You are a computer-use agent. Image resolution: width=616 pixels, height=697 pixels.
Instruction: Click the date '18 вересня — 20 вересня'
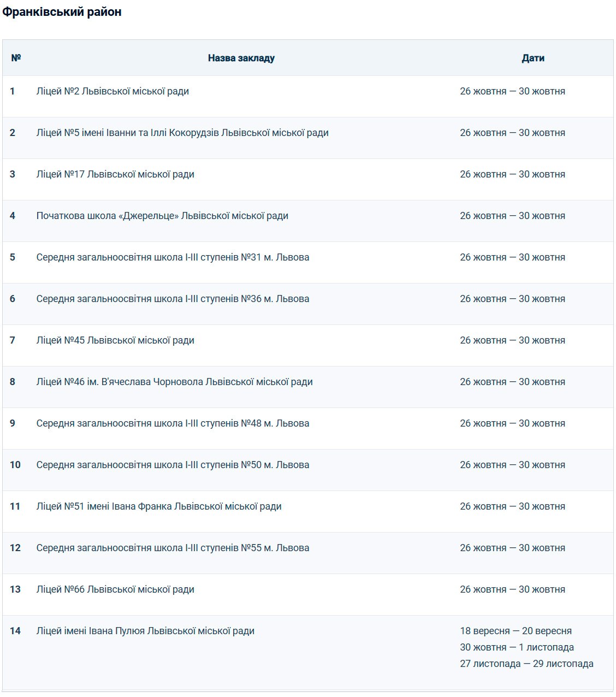click(516, 631)
